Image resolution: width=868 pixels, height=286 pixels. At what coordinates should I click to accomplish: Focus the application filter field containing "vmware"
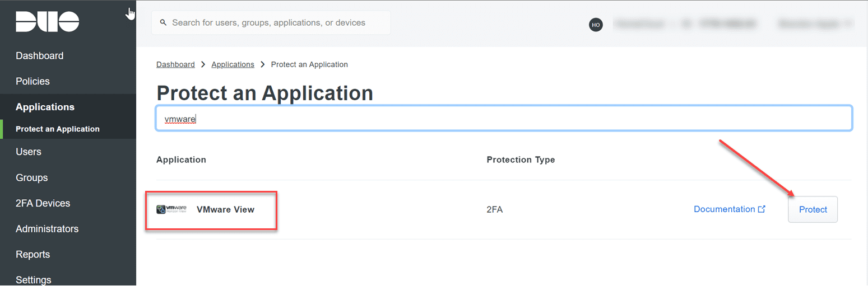[x=504, y=119]
